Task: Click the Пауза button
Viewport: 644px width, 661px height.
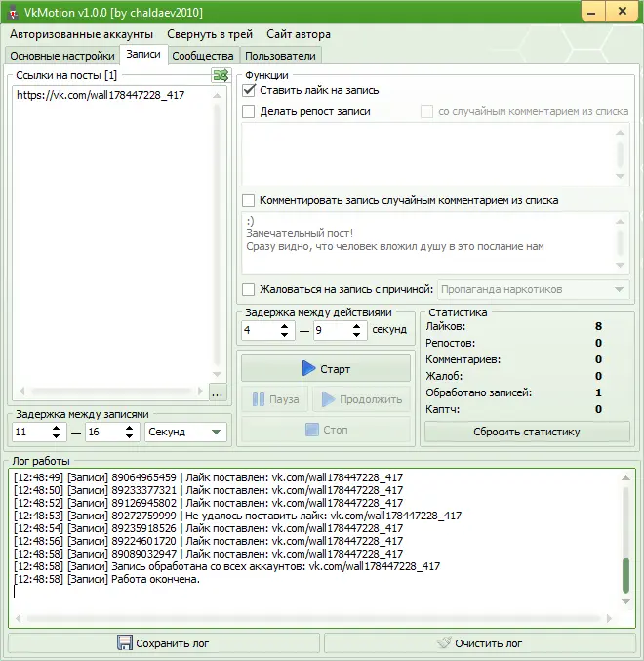Action: click(275, 399)
